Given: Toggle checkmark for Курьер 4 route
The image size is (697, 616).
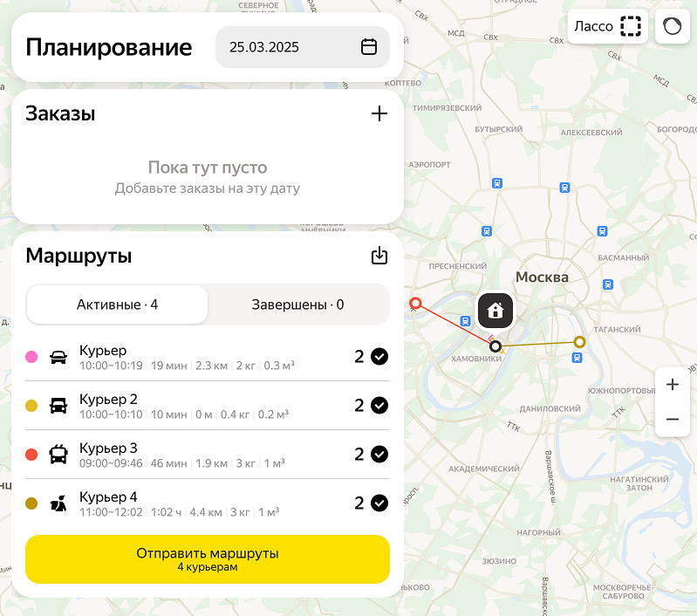Looking at the screenshot, I should pos(379,503).
